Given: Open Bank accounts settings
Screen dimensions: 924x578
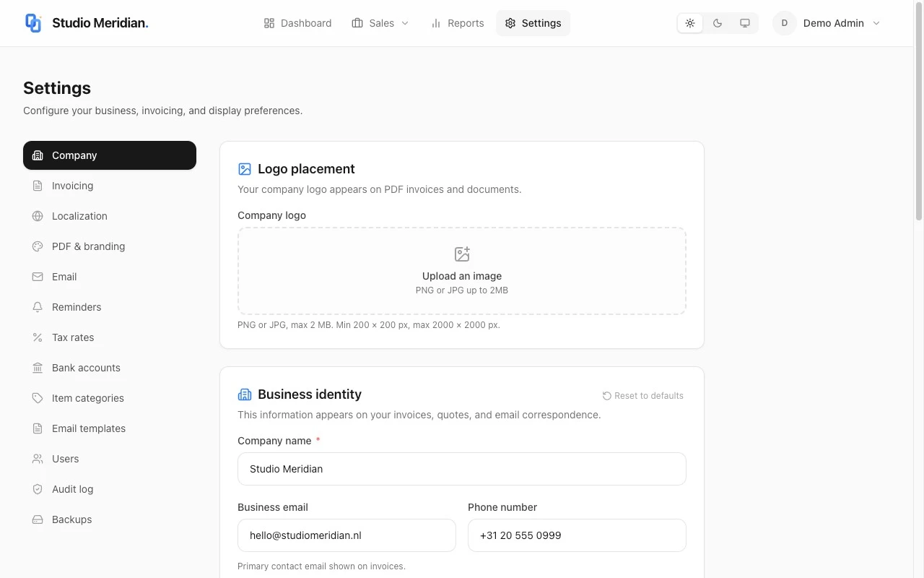Looking at the screenshot, I should pyautogui.click(x=110, y=368).
